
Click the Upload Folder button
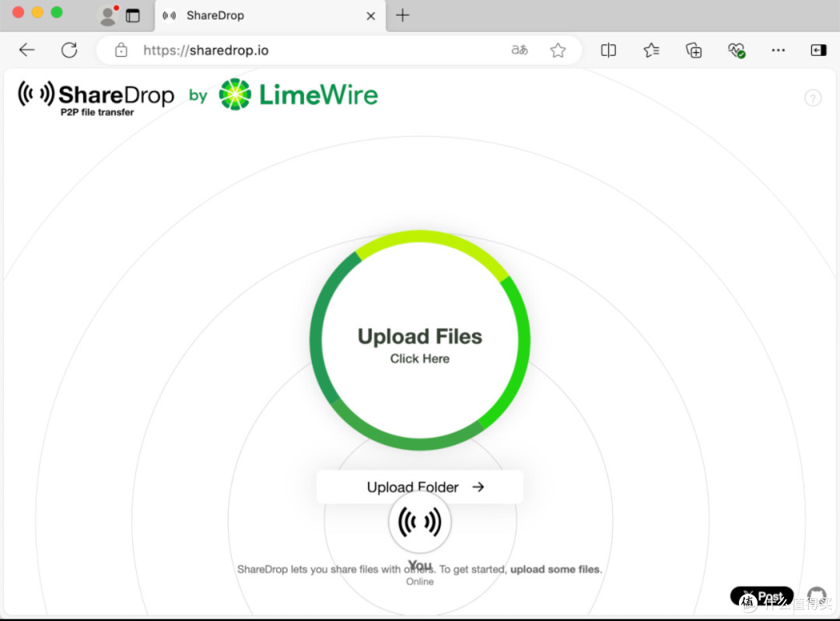click(x=420, y=486)
